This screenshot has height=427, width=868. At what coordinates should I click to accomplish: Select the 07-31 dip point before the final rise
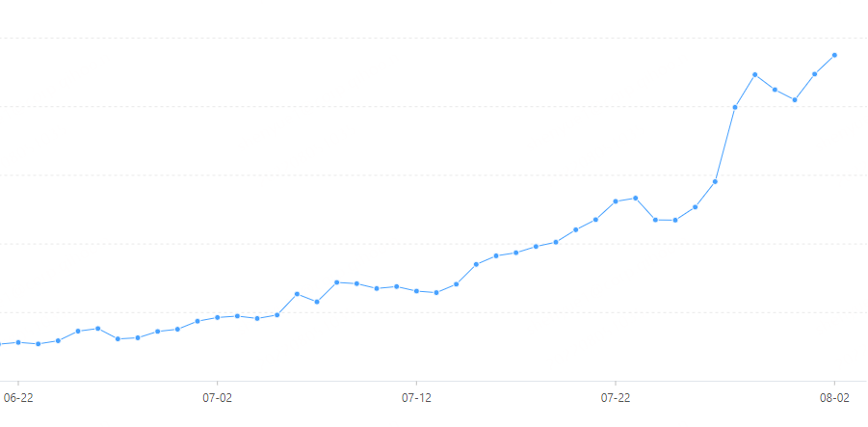(x=795, y=99)
